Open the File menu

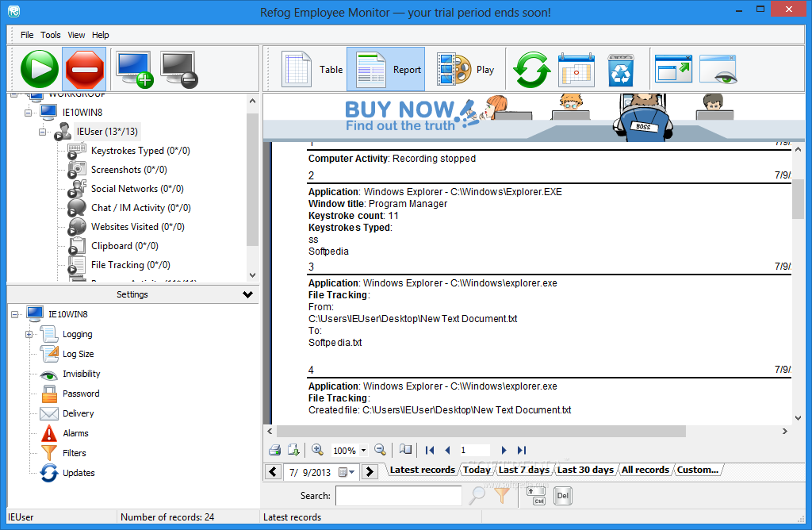click(27, 35)
